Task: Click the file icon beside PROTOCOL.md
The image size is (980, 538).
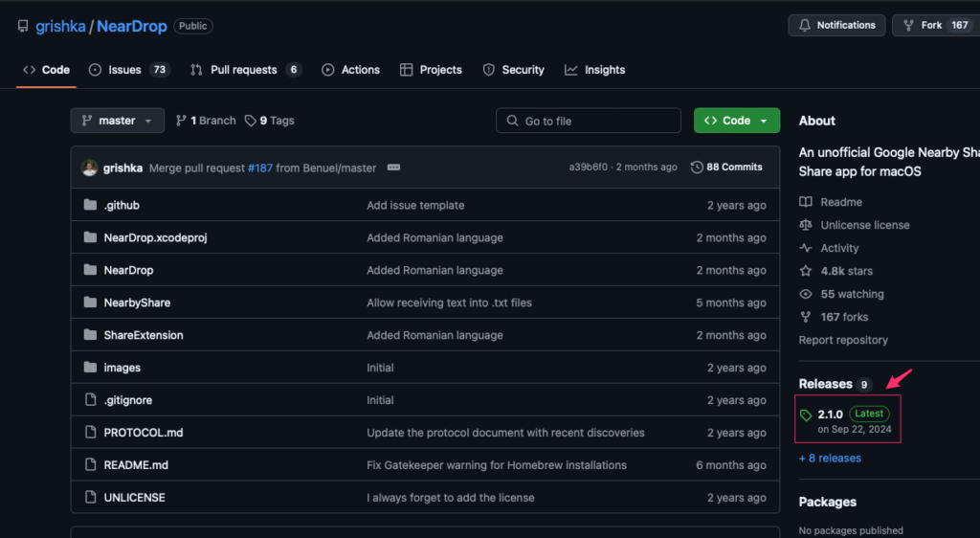Action: tap(91, 433)
